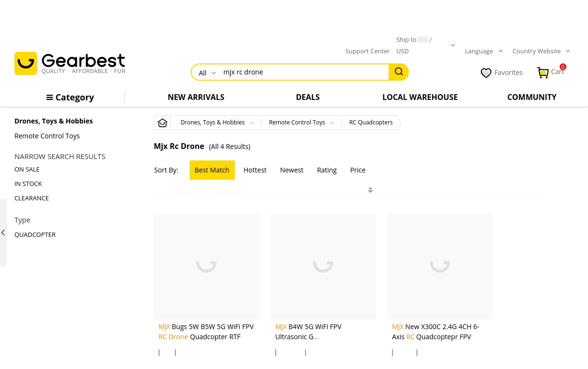Click the price sort arrows icon

click(370, 190)
